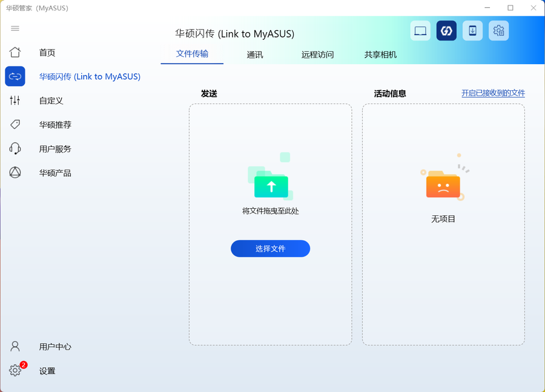Click the 华硕推荐 tag icon

(15, 125)
